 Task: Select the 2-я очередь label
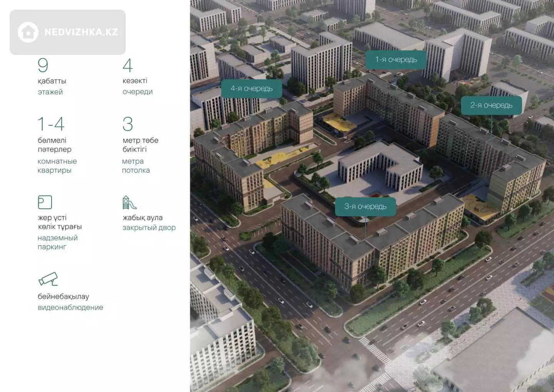pyautogui.click(x=491, y=105)
